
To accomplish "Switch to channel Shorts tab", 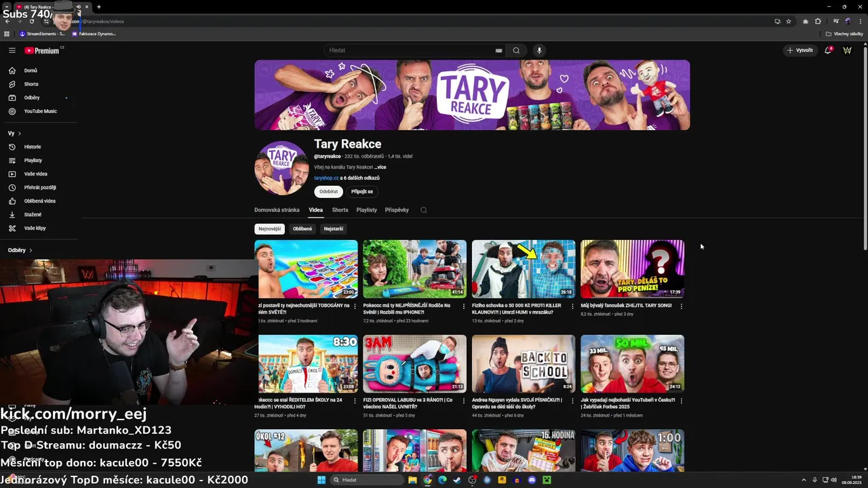I will (x=340, y=210).
